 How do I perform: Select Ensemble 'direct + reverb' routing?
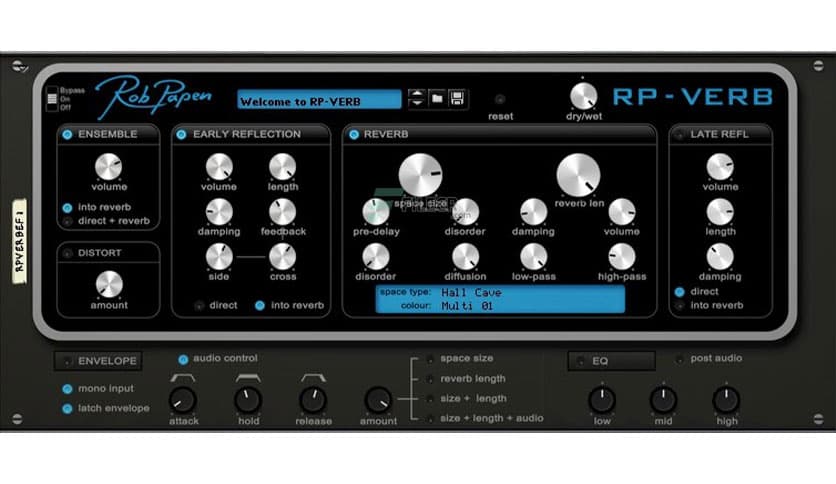(x=67, y=221)
